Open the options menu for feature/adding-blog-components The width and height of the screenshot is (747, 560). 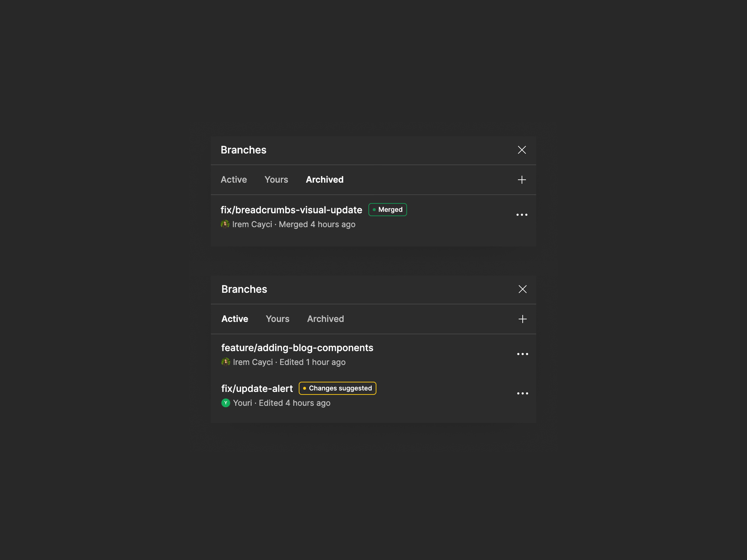point(522,354)
